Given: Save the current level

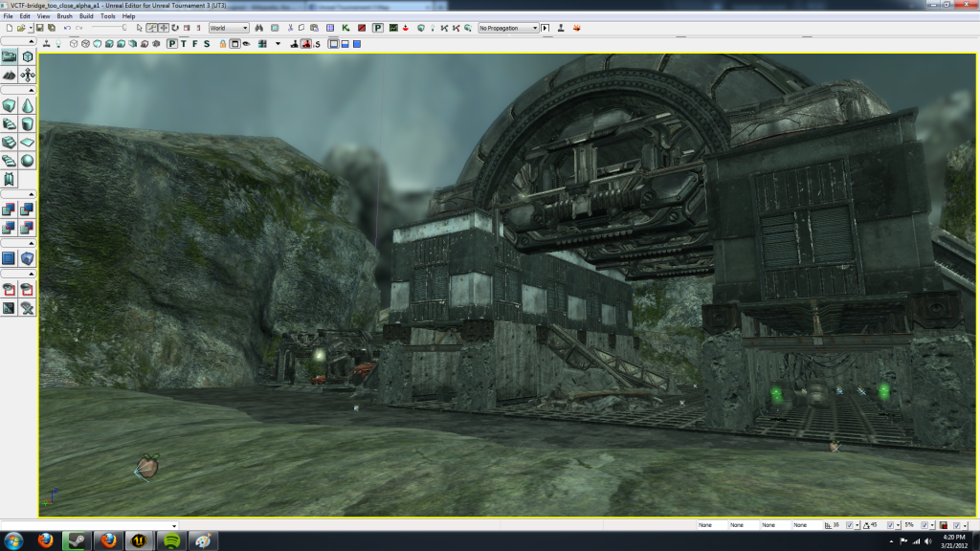Looking at the screenshot, I should pyautogui.click(x=39, y=28).
